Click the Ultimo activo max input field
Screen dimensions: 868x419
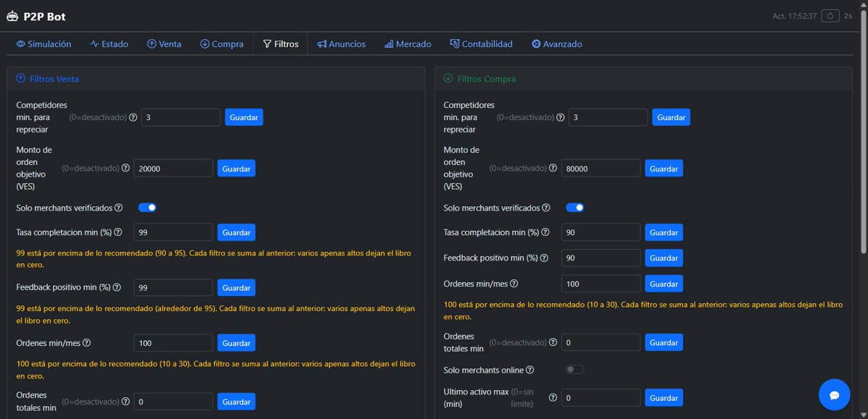[601, 397]
